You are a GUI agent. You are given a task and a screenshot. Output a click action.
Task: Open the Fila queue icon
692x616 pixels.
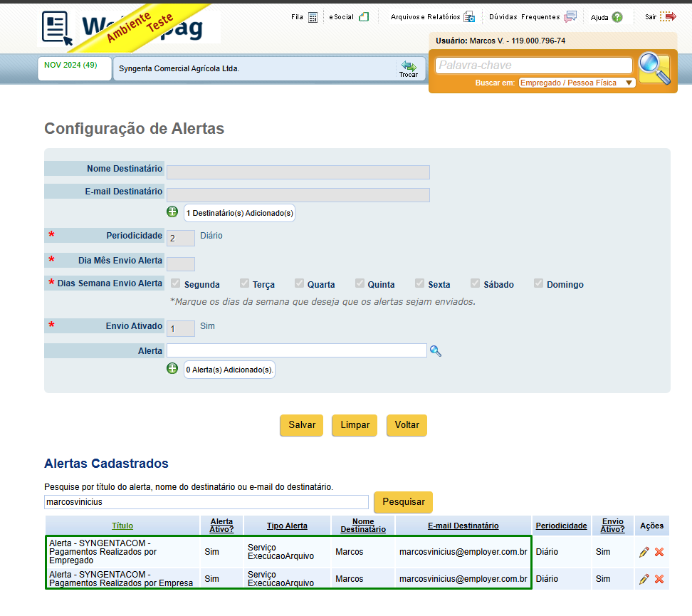[313, 17]
